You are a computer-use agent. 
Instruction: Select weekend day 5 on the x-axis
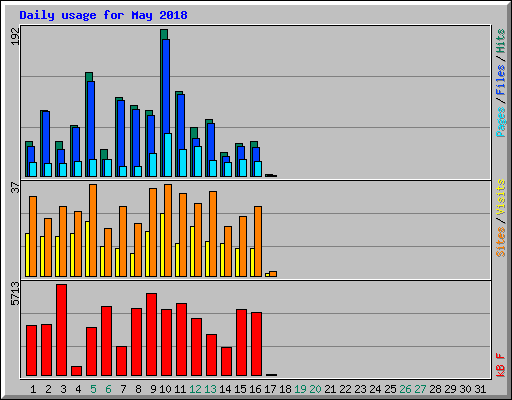pyautogui.click(x=93, y=389)
